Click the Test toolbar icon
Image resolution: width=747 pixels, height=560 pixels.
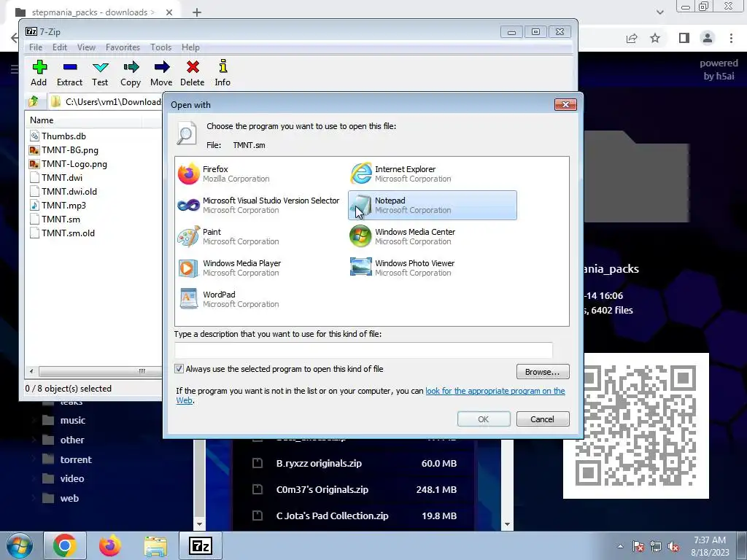point(100,73)
